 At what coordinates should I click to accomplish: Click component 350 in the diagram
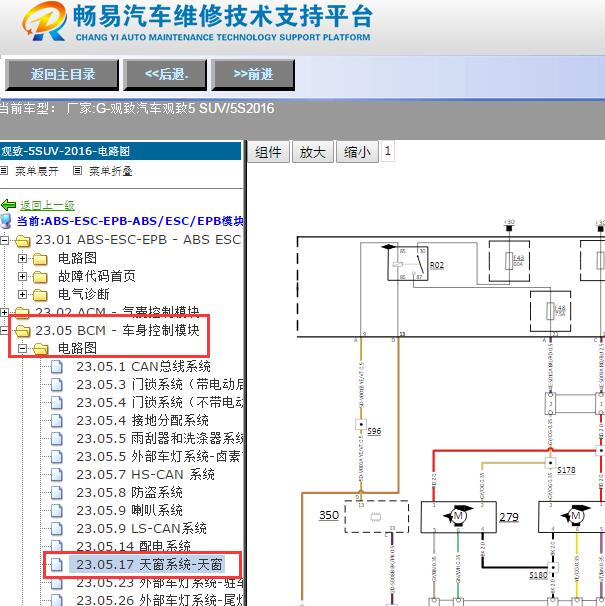[x=377, y=516]
